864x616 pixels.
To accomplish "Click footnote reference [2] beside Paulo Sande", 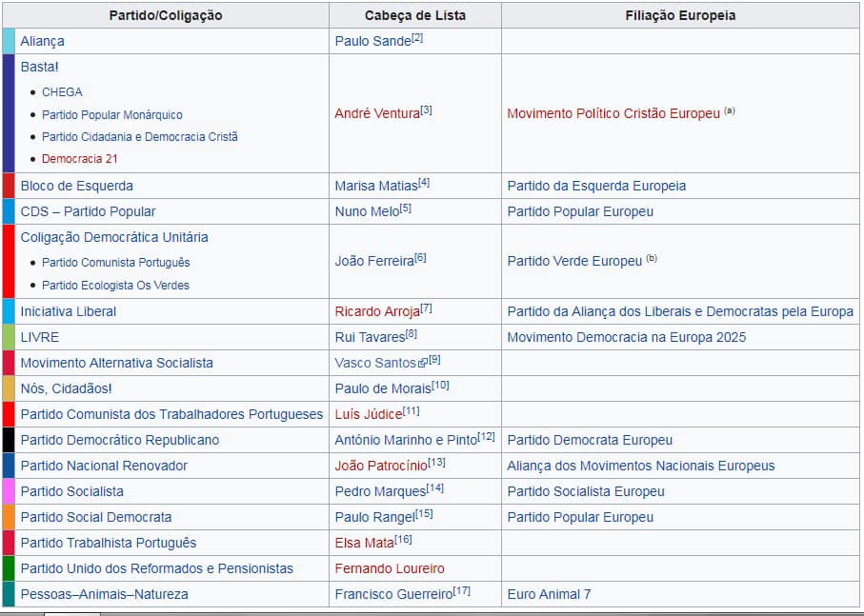I will 417,38.
